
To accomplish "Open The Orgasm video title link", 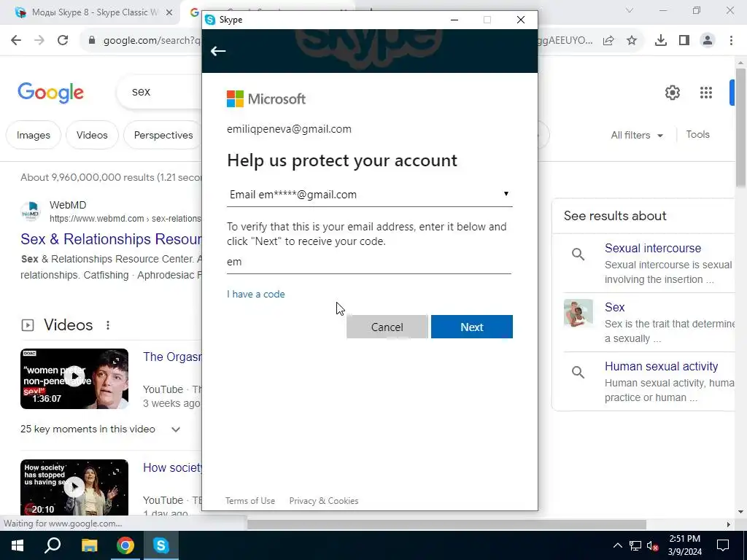I will tap(172, 357).
